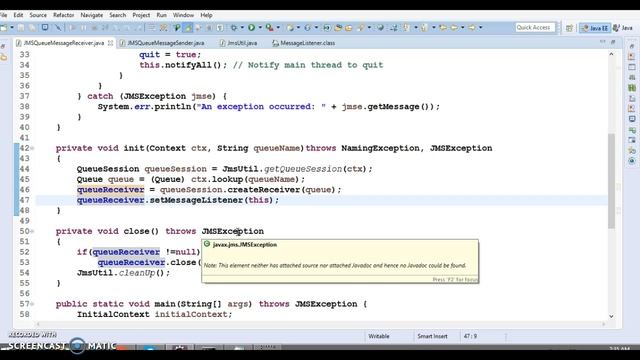Image resolution: width=640 pixels, height=360 pixels.
Task: Minimize the editor area using its minimize icon
Action: click(x=602, y=42)
